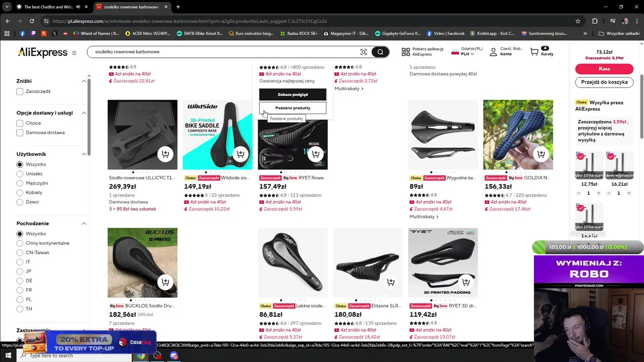Add BUCKLOS saddle to cart icon
Image resolution: width=644 pixels, height=362 pixels.
166,282
